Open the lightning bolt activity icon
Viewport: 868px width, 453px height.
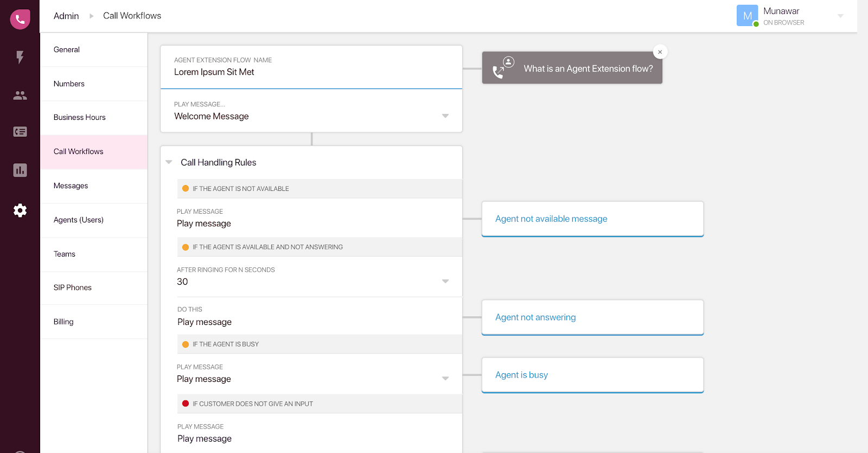pos(20,57)
